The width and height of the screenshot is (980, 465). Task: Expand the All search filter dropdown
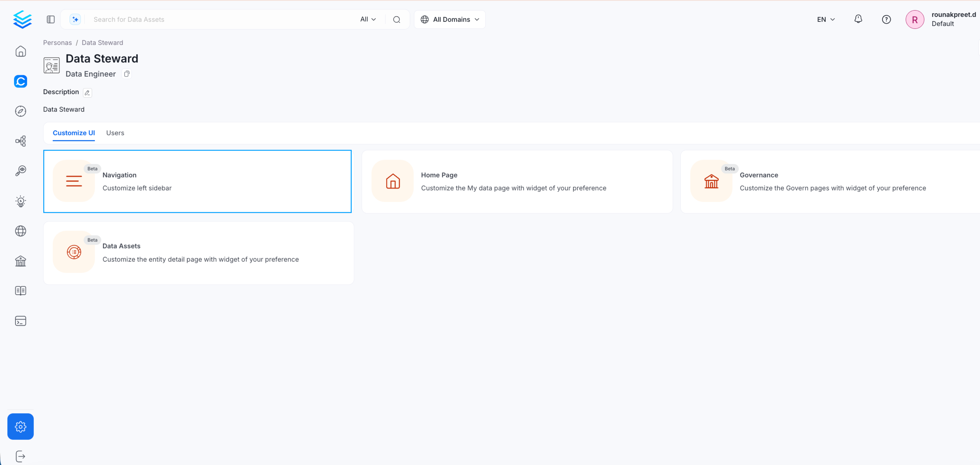[367, 19]
